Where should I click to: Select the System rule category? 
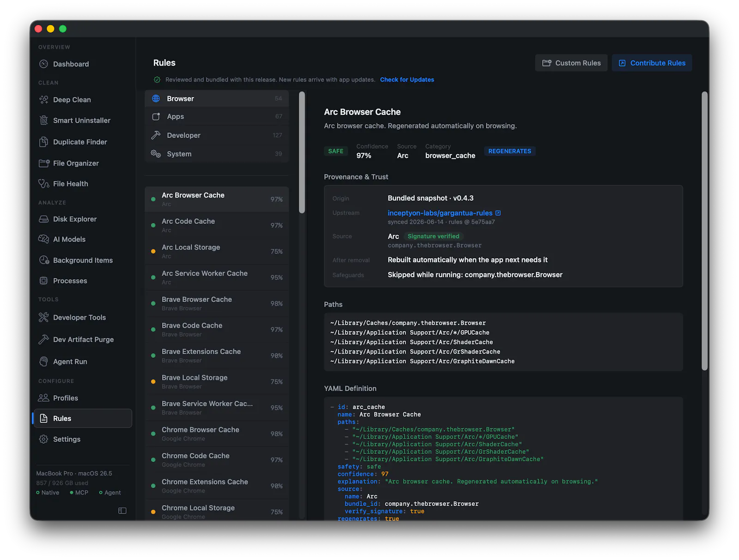click(x=217, y=154)
